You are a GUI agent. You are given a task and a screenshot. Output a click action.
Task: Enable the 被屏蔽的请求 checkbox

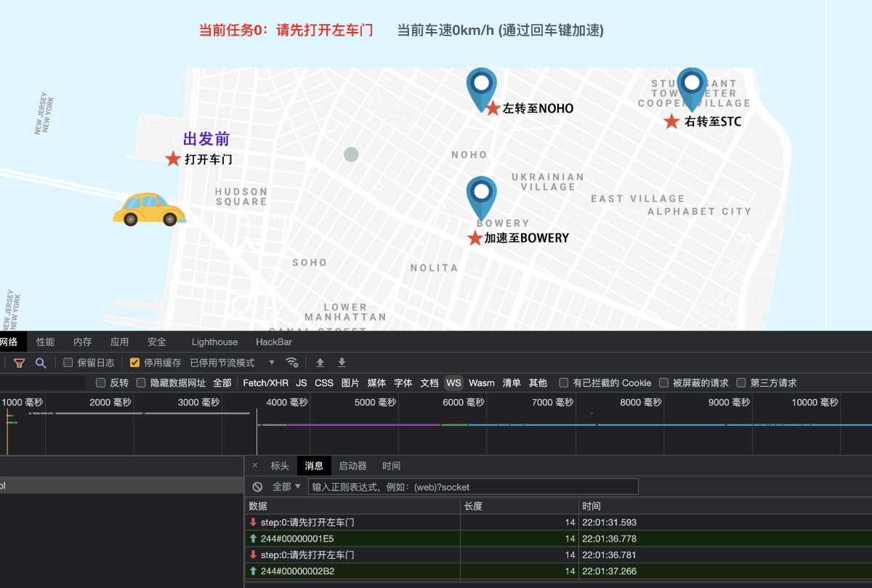tap(664, 383)
